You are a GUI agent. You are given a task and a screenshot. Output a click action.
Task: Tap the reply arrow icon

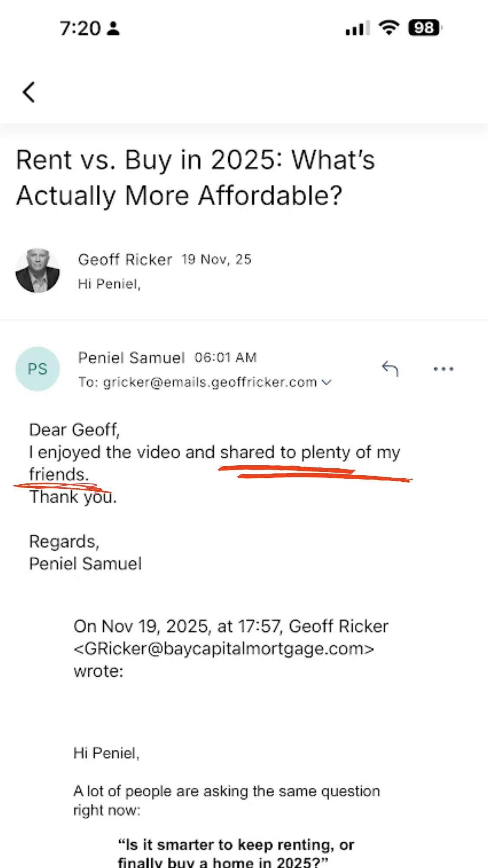[x=390, y=368]
